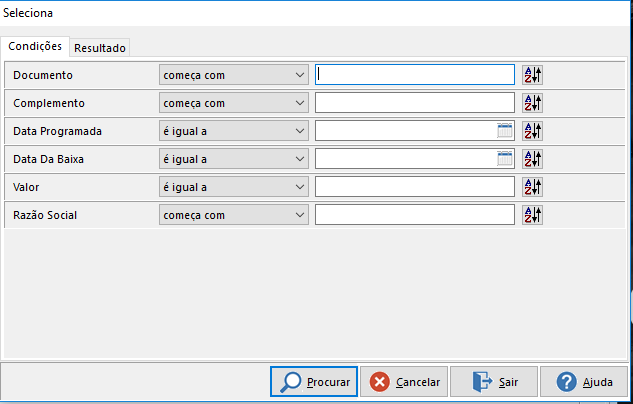Open the Data Programada condition dropdown
633x404 pixels.
(234, 131)
